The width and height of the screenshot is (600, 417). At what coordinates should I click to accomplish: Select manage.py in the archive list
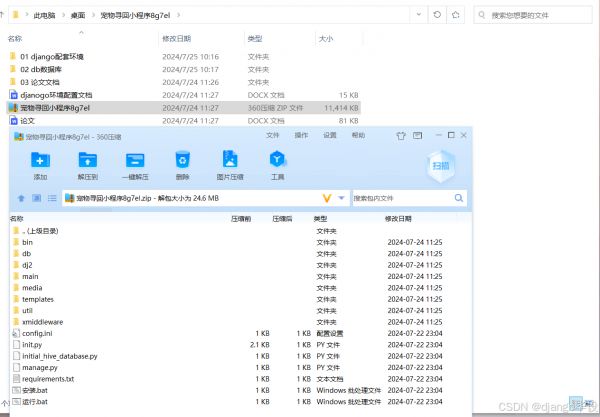[41, 367]
